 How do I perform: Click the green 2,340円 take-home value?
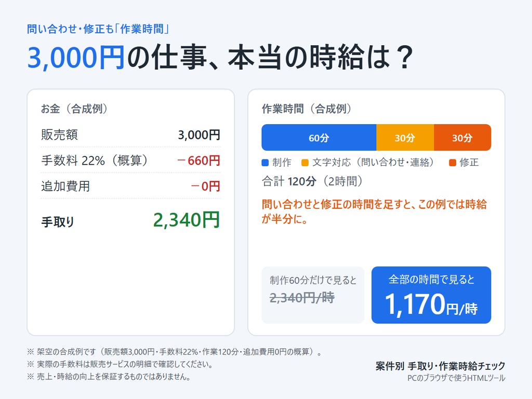(x=187, y=220)
